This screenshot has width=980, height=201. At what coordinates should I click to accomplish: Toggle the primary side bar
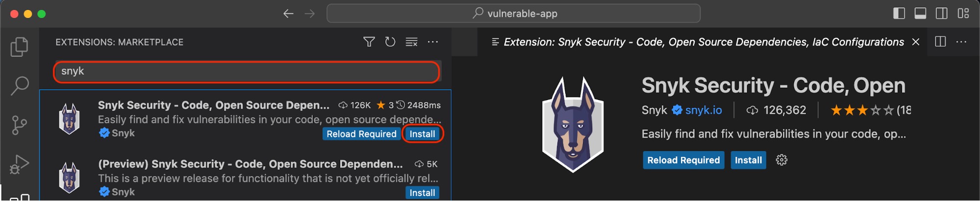click(899, 14)
